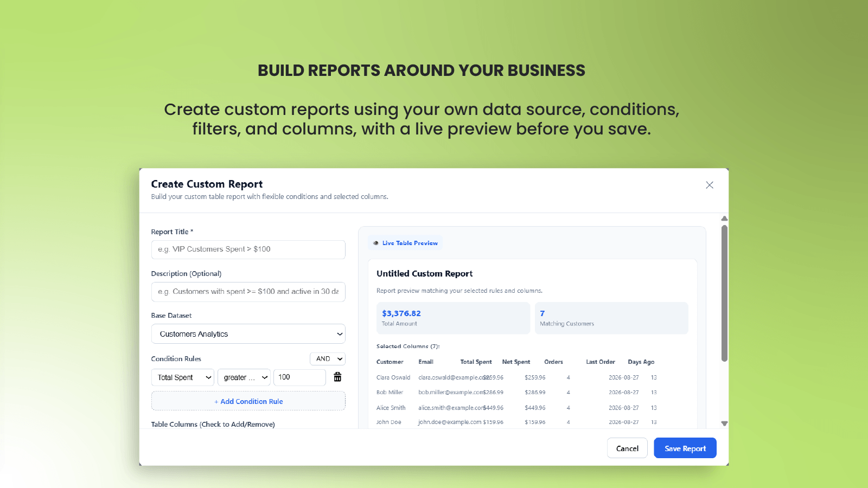
Task: Click the Save Report button
Action: click(685, 448)
